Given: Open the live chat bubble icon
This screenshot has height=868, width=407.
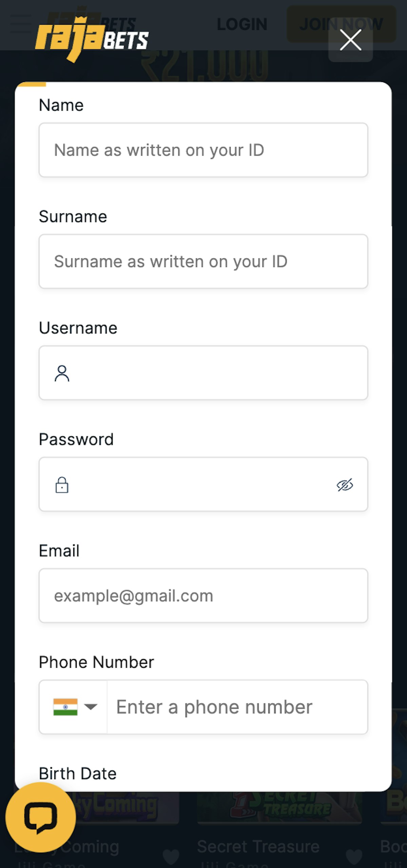Looking at the screenshot, I should (41, 817).
